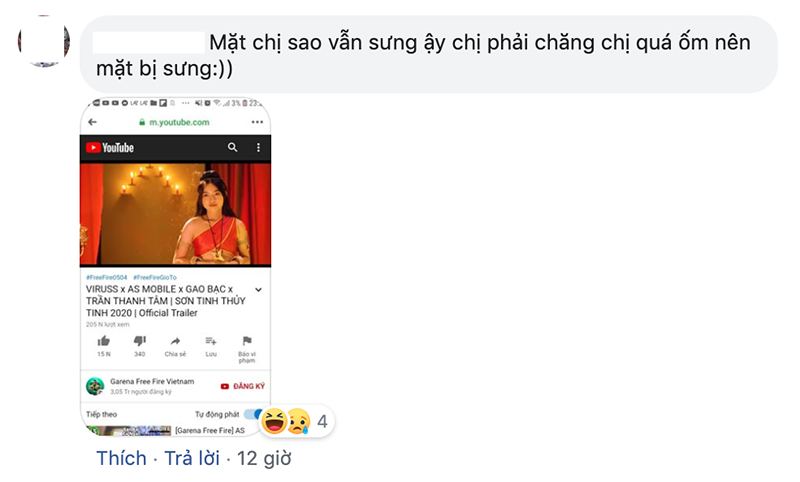Screen dimensions: 800x482
Task: Click the YouTube logo
Action: 110,147
